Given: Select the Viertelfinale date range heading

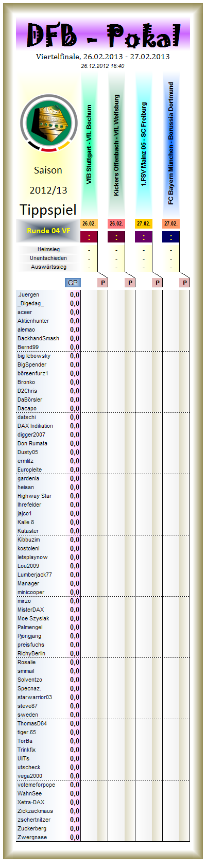Looking at the screenshot, I should (103, 57).
